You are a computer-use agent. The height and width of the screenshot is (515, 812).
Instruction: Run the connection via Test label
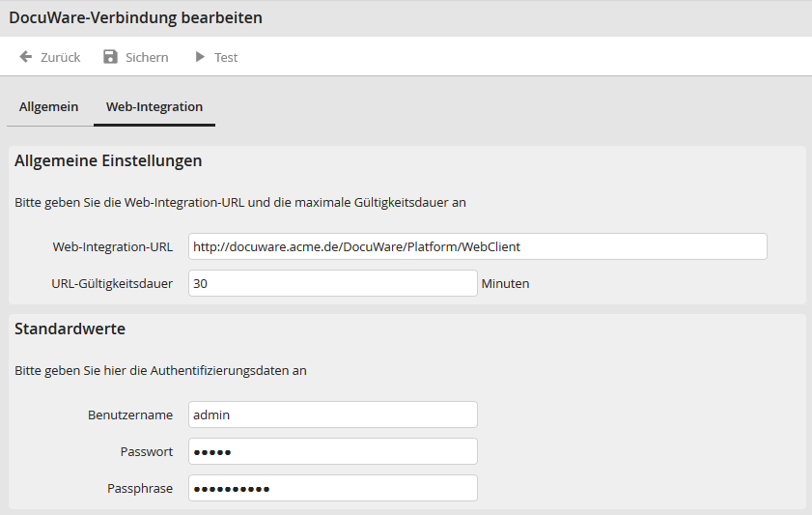tap(226, 57)
